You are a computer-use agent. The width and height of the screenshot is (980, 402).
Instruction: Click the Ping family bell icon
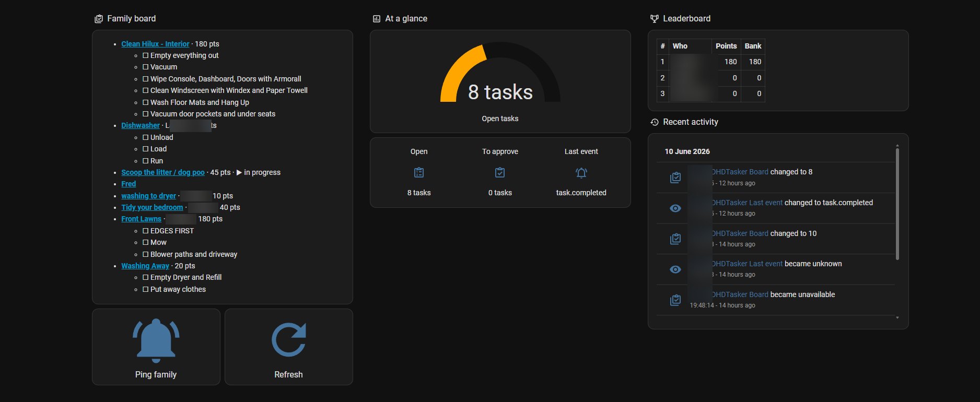156,340
